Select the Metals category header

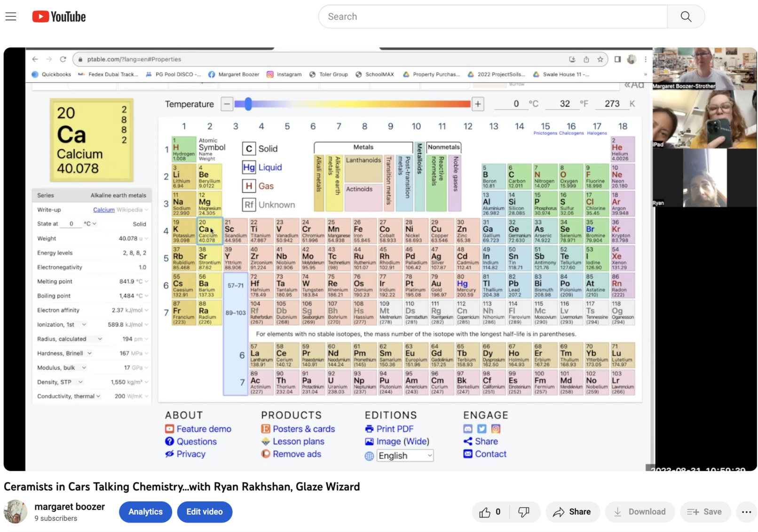click(x=363, y=147)
